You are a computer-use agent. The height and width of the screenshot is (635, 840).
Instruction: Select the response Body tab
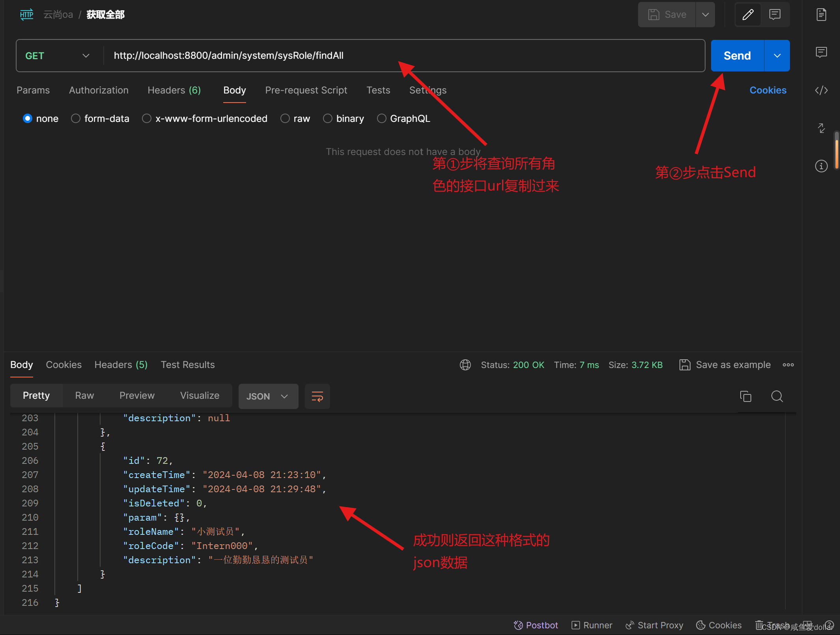[x=21, y=365]
